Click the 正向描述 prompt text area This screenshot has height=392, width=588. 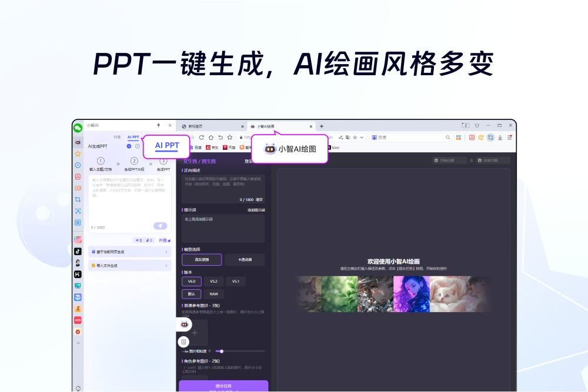(x=223, y=189)
